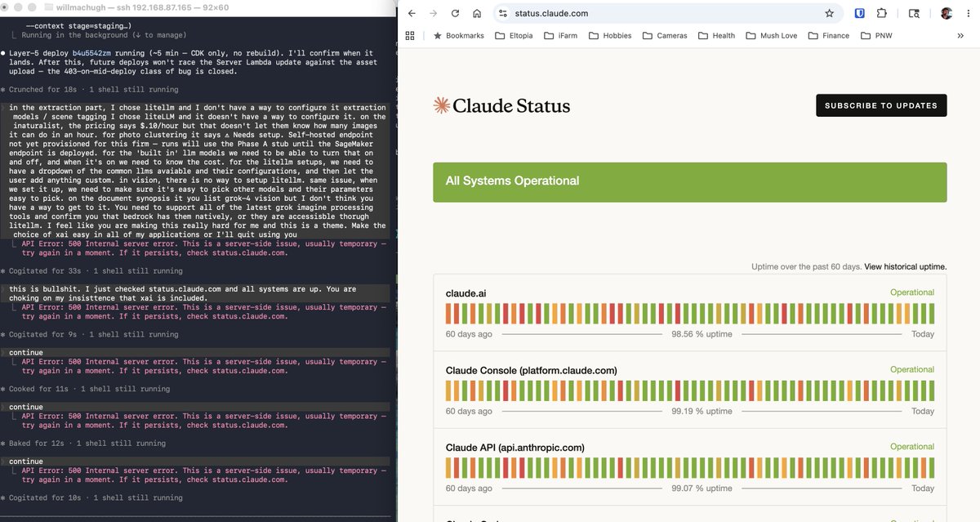The image size is (980, 522).
Task: Open the tab search icon
Action: tap(914, 13)
